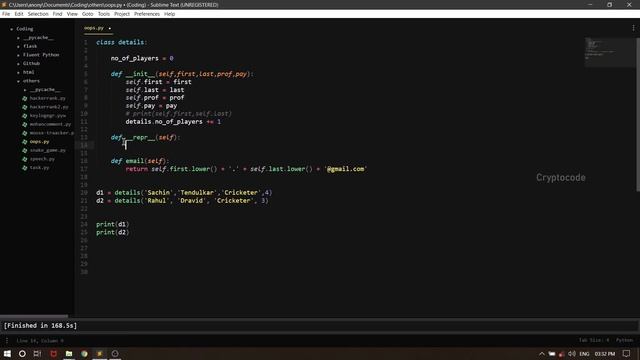
Task: Open Task View on the taskbar
Action: pos(37,353)
